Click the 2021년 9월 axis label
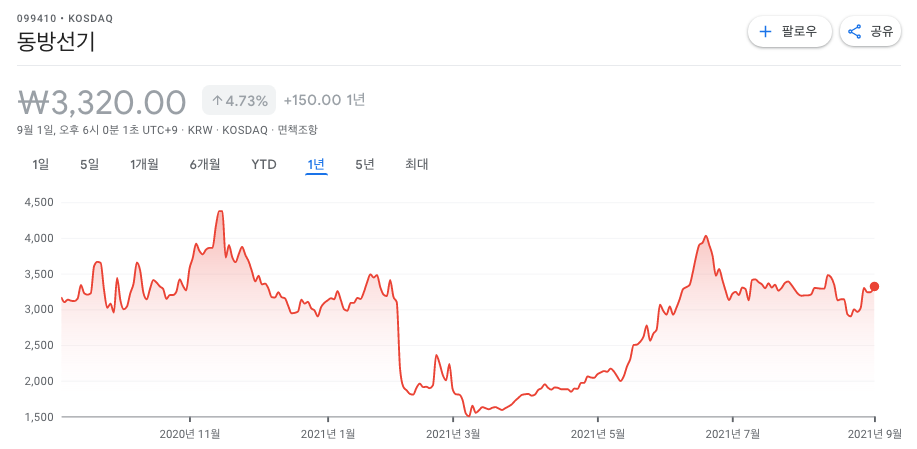This screenshot has width=917, height=449. [x=873, y=433]
